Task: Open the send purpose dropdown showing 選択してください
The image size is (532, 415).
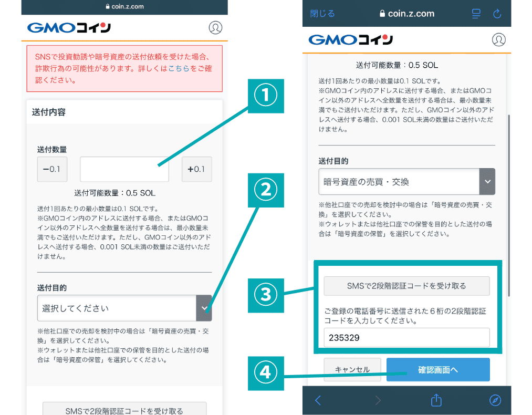Action: [124, 308]
